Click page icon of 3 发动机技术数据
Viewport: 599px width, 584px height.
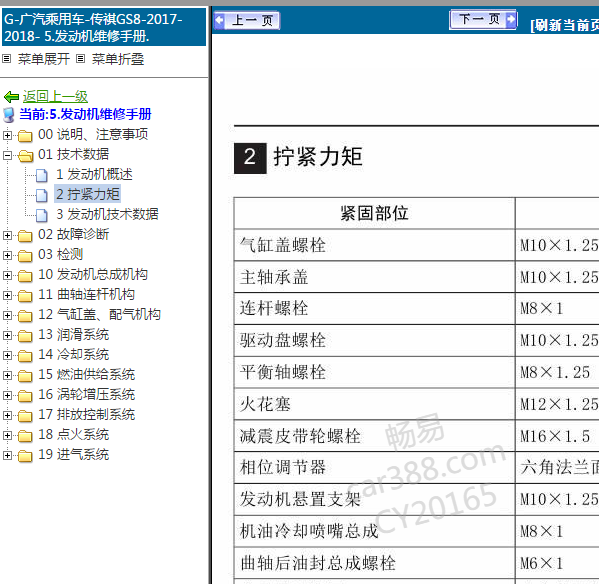click(42, 215)
